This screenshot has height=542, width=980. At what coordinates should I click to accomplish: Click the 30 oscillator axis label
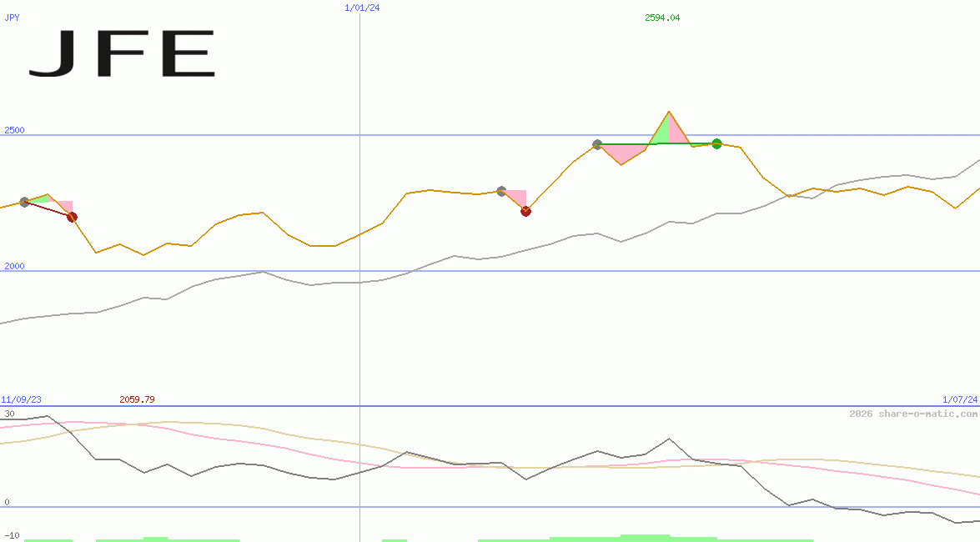point(9,414)
